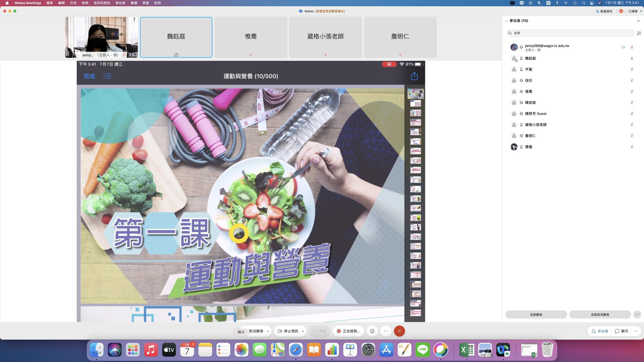Open more options beside 全部取消靜音
This screenshot has width=644, height=362.
click(637, 314)
